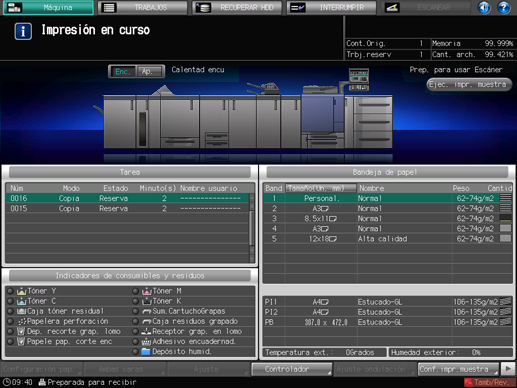Open the RECUPERAR HDD tab
This screenshot has width=517, height=388.
coord(237,7)
